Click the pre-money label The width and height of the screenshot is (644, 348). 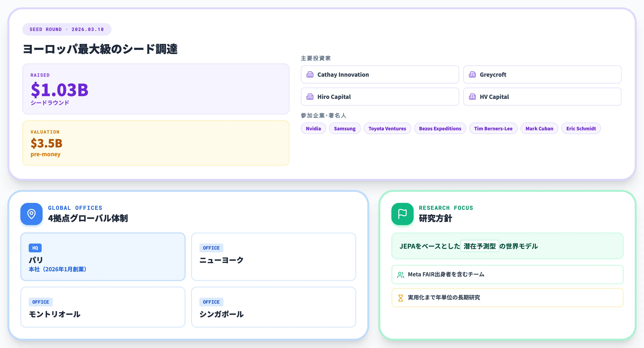click(46, 154)
